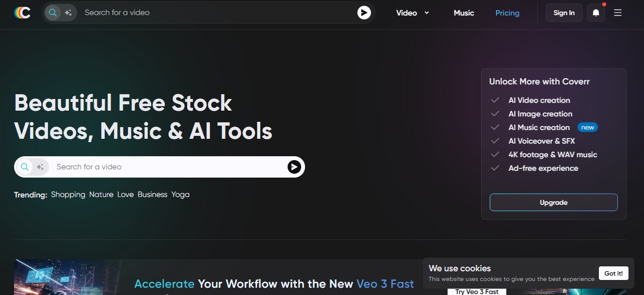Switch to AI sparkle mode in hero search

click(40, 167)
